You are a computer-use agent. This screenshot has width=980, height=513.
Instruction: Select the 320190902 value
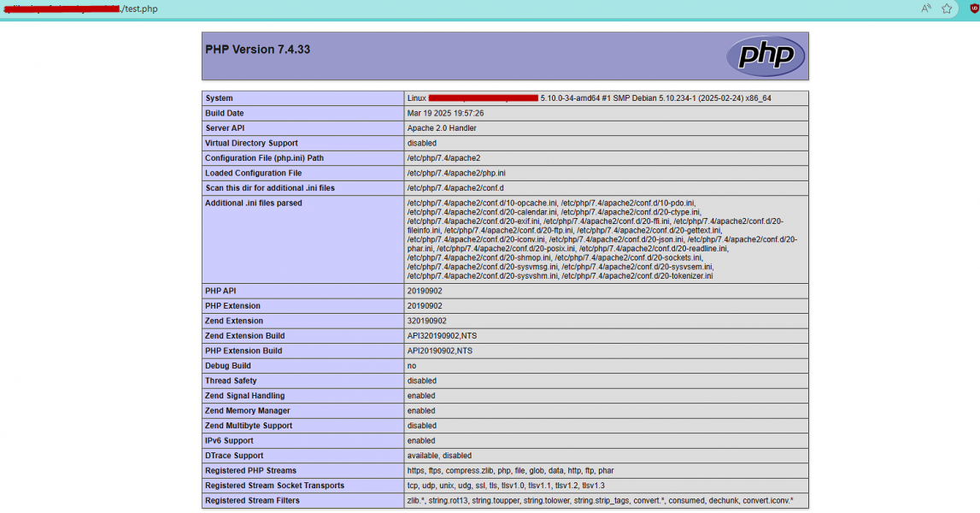pyautogui.click(x=427, y=321)
